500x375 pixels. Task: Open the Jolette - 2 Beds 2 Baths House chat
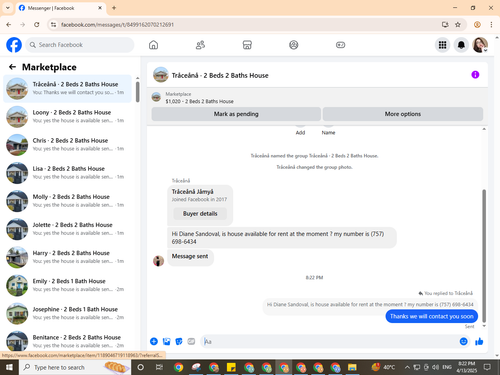tap(67, 229)
